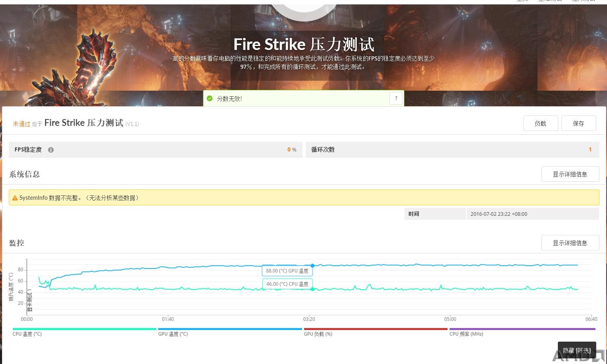Toggle the CPU 温度 legend filter
This screenshot has height=364, width=607.
[x=27, y=334]
